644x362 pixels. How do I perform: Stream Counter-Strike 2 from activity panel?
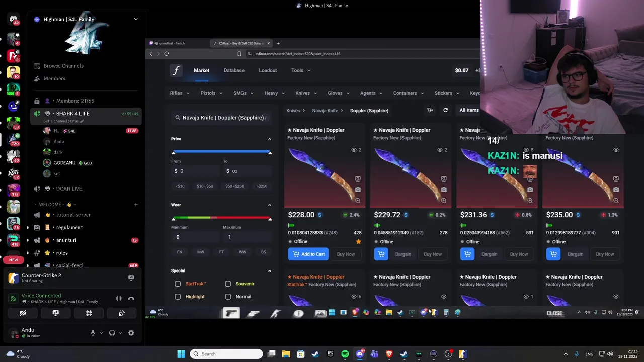(x=131, y=278)
